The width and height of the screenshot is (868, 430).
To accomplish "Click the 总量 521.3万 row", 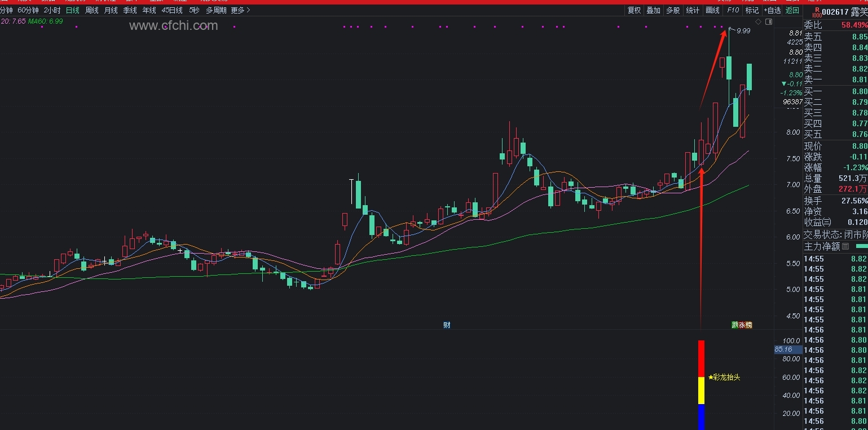I will tap(835, 178).
